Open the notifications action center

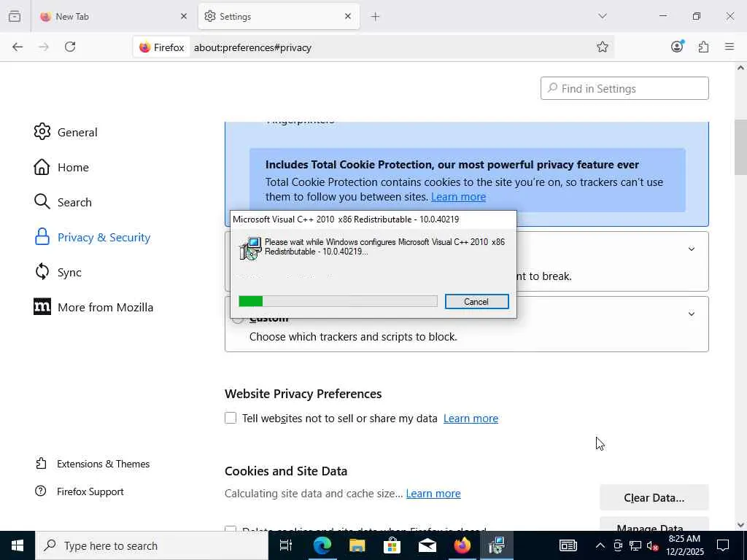pos(723,545)
